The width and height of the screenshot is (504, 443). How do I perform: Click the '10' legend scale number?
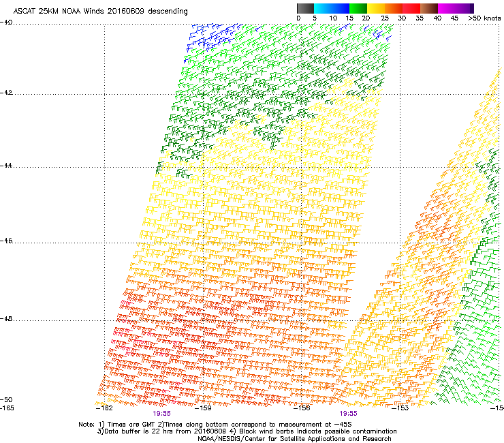coord(333,18)
